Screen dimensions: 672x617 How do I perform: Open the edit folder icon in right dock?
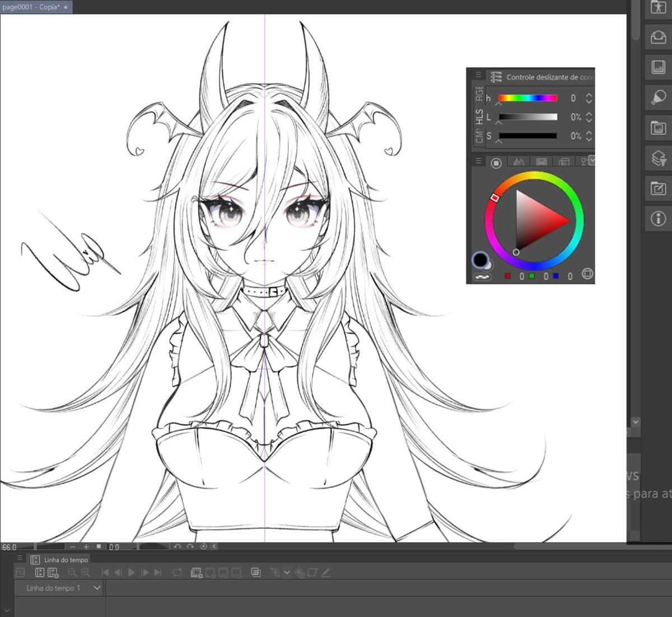click(x=658, y=188)
